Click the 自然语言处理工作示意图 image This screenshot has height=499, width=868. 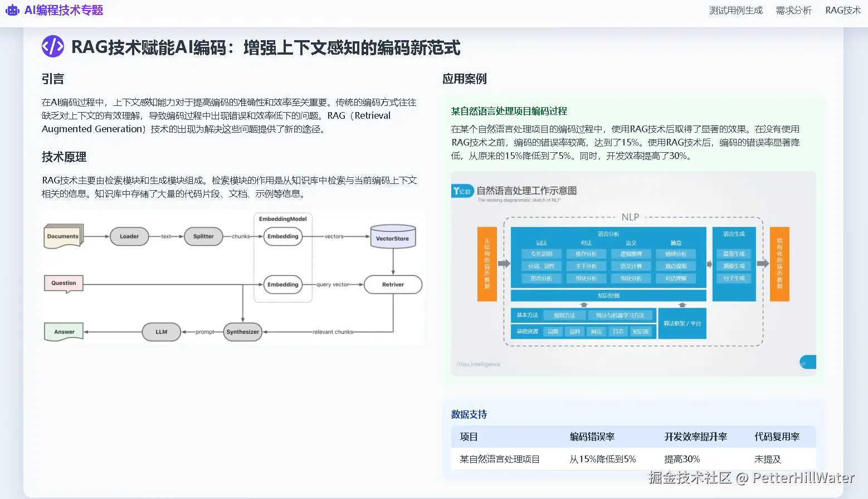(x=633, y=274)
